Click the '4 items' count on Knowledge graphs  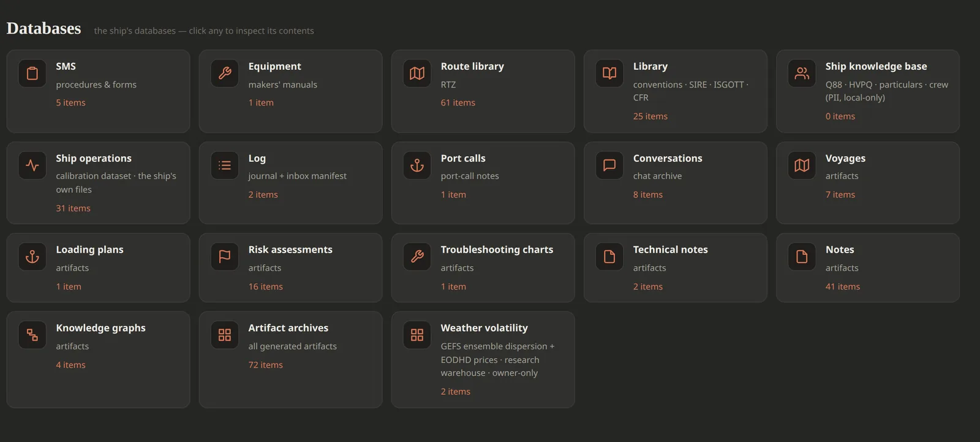pyautogui.click(x=70, y=365)
